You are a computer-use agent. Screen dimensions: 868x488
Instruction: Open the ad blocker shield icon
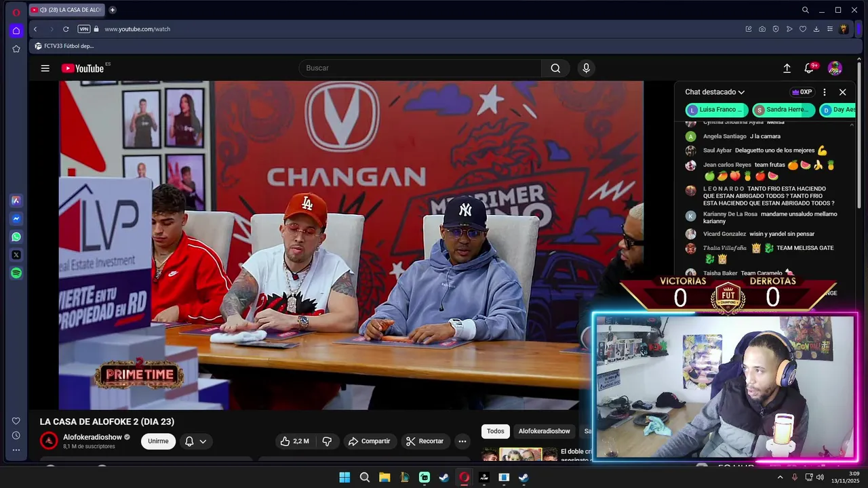pyautogui.click(x=776, y=29)
